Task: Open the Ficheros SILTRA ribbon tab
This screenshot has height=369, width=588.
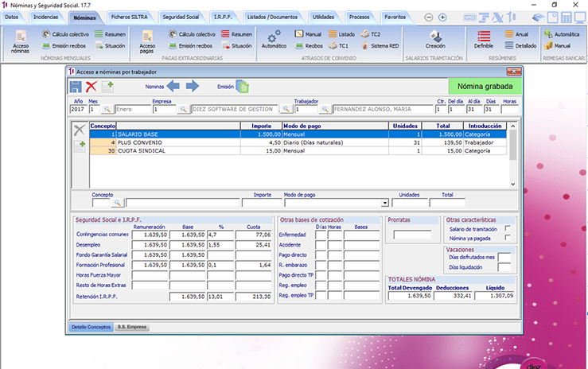Action: (x=130, y=17)
